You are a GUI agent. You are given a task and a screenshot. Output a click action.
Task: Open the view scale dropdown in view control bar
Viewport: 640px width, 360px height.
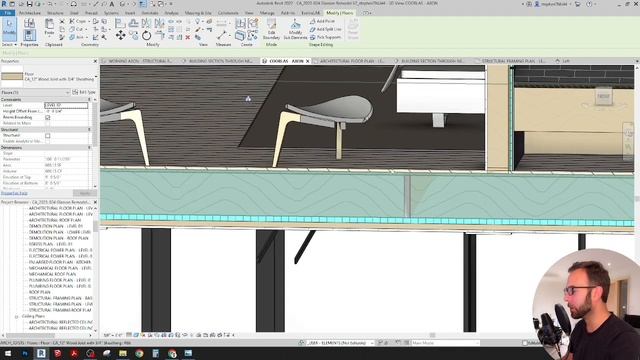(112, 335)
